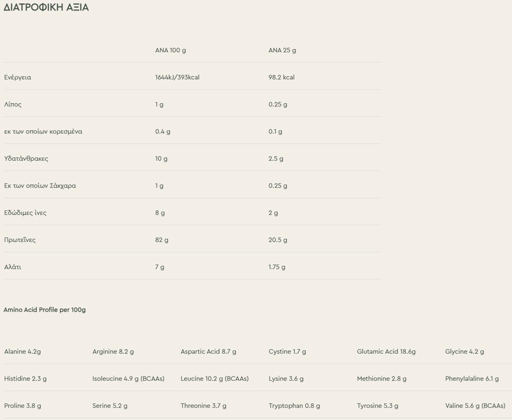This screenshot has width=512, height=420.
Task: Click the 1644kJ/393kcal energy value
Action: tap(177, 77)
